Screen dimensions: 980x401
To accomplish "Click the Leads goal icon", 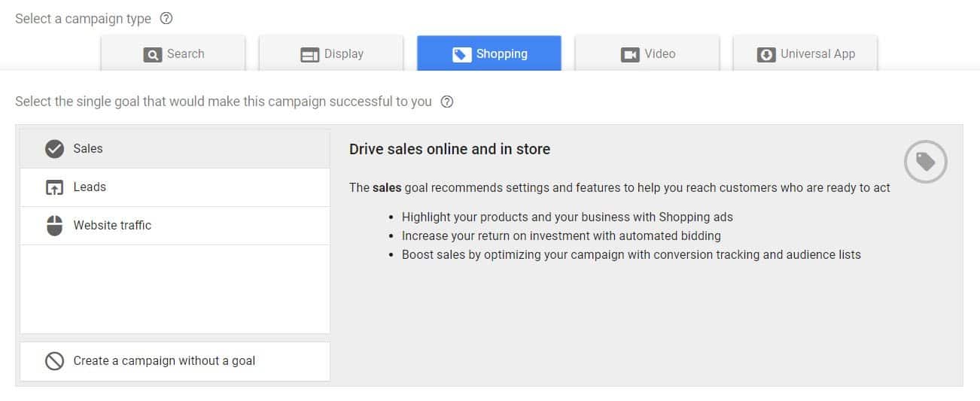I will pos(54,187).
